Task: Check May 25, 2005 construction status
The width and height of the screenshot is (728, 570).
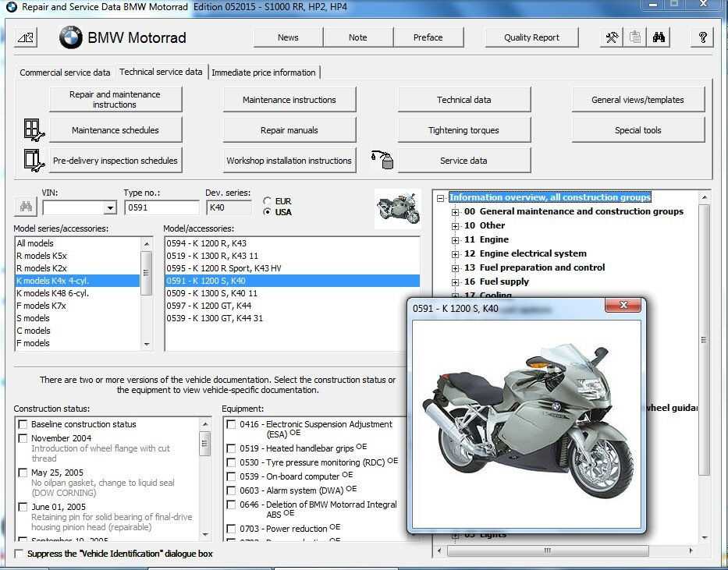Action: click(x=23, y=473)
